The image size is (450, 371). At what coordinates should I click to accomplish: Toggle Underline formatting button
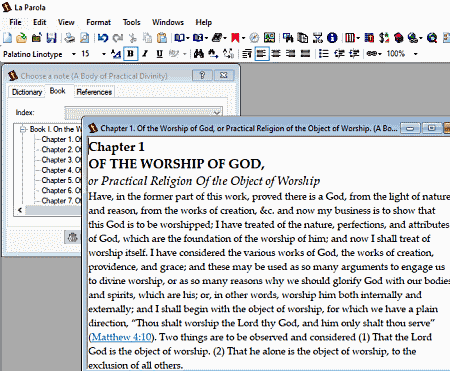[x=159, y=54]
